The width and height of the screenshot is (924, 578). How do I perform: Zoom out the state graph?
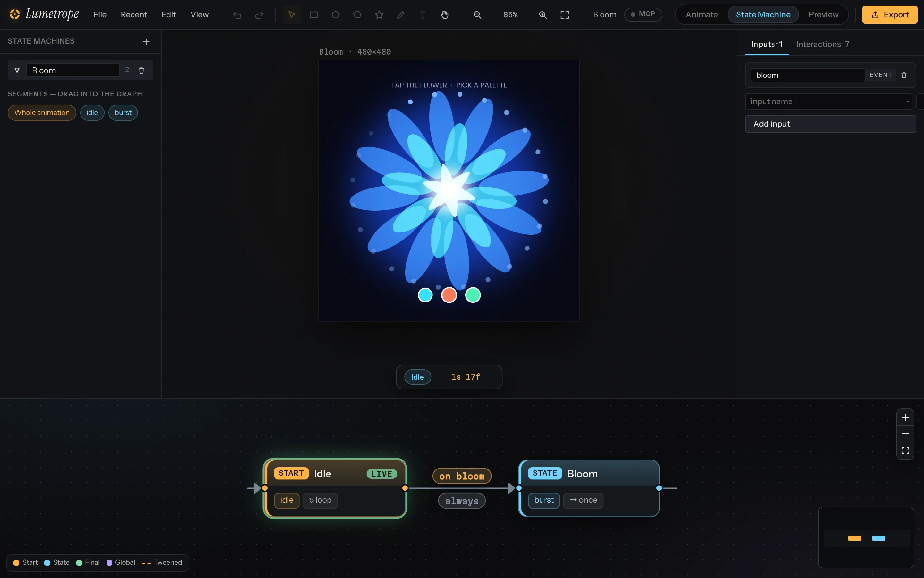(905, 434)
